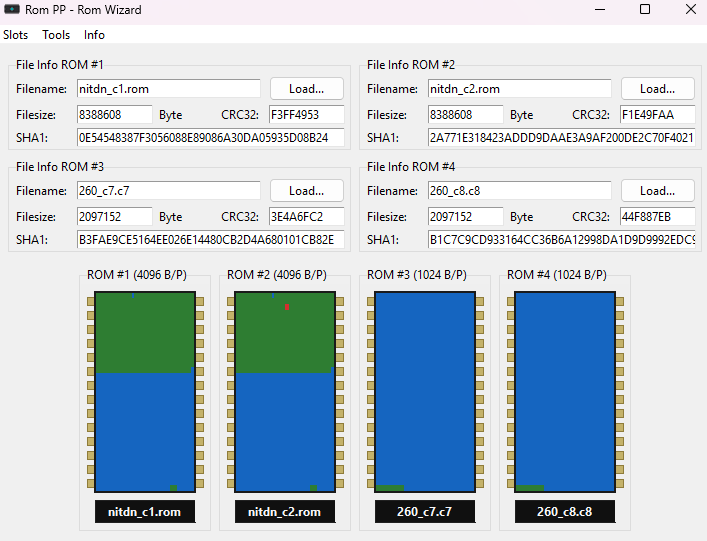Select the nitdn_c1.rom chip label
The image size is (707, 541).
[x=145, y=512]
